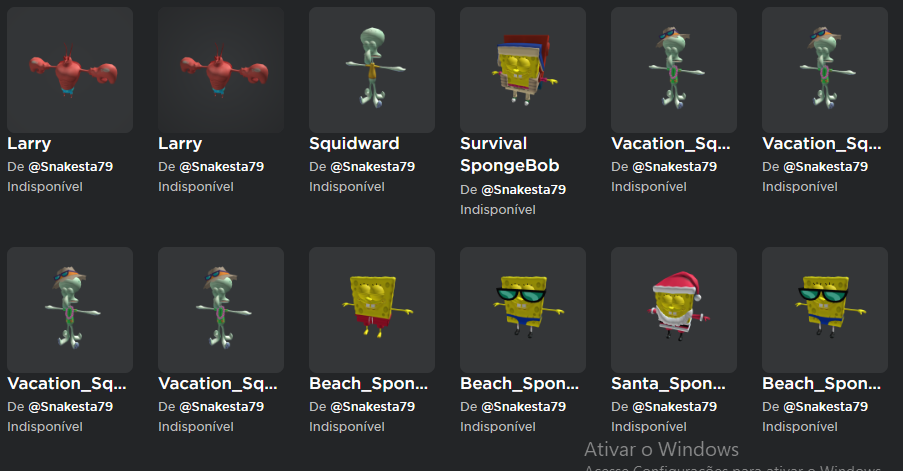Screen dimensions: 903x471
Task: Click the Santa_Spon... item title
Action: click(x=668, y=383)
